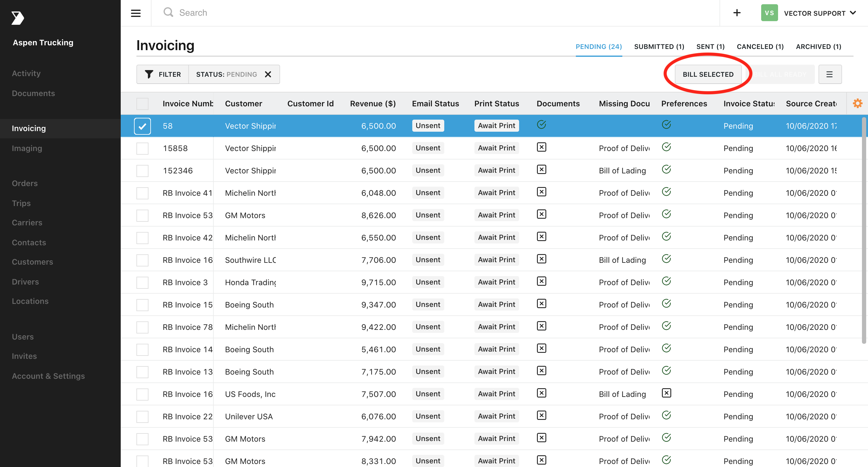Select checkbox for Unilever USA row
This screenshot has width=868, height=467.
[x=142, y=417]
